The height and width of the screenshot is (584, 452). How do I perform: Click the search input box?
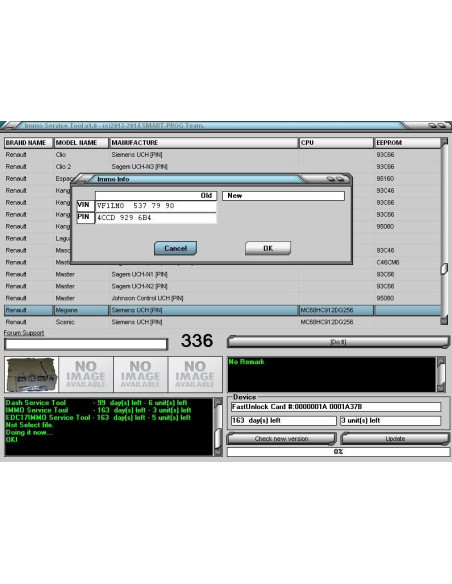[x=86, y=345]
